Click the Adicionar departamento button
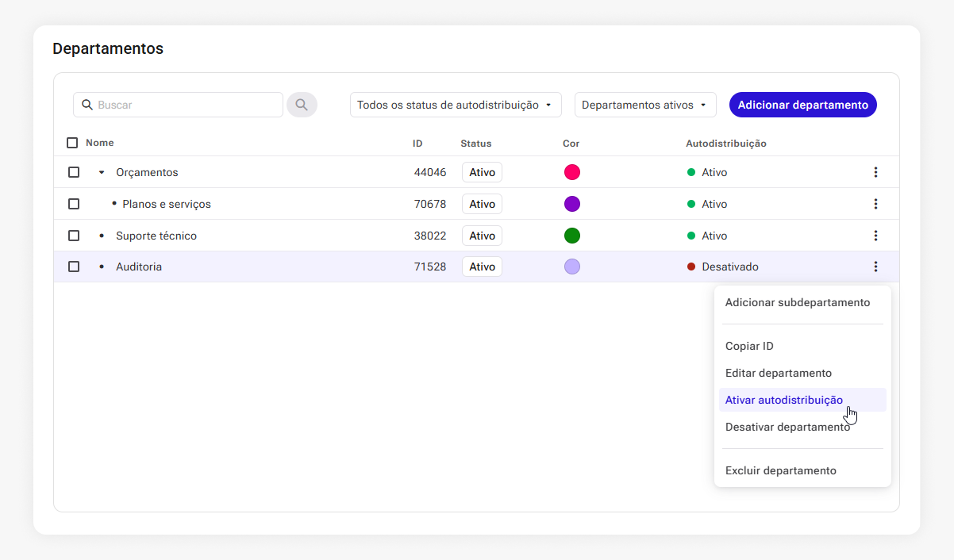Screen dimensions: 954x560 point(802,105)
